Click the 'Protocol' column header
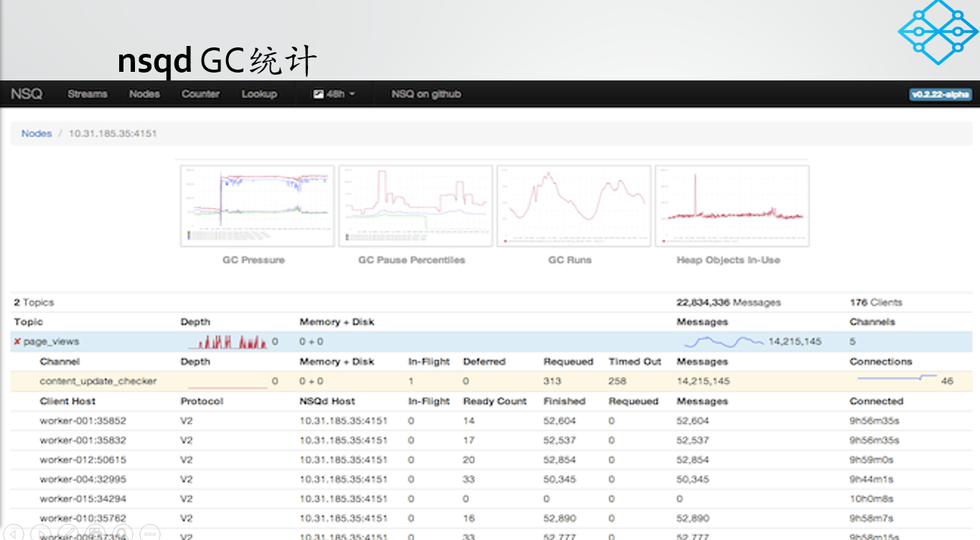The height and width of the screenshot is (540, 980). click(x=202, y=401)
